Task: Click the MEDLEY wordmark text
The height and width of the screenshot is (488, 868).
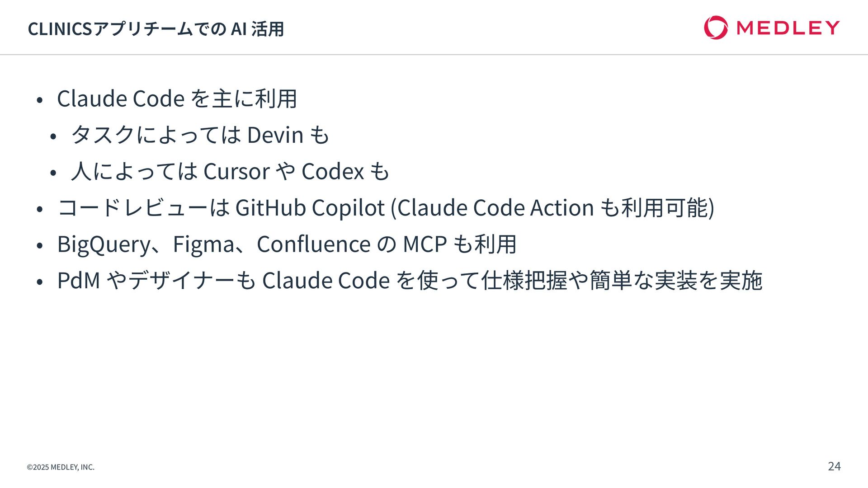Action: click(x=788, y=28)
